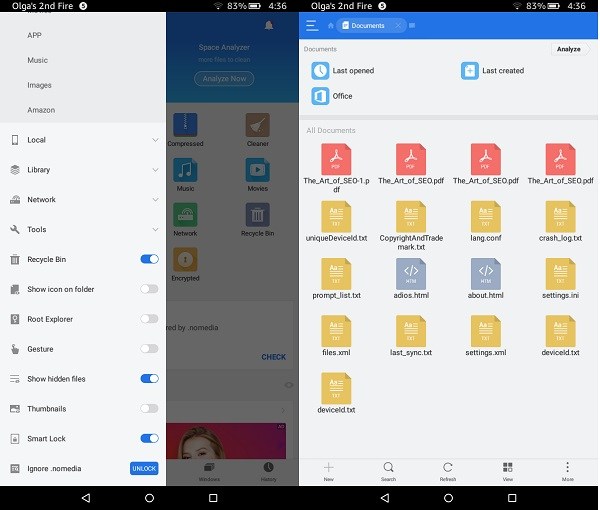Open the Recycle Bin tile on home screen

(x=258, y=220)
